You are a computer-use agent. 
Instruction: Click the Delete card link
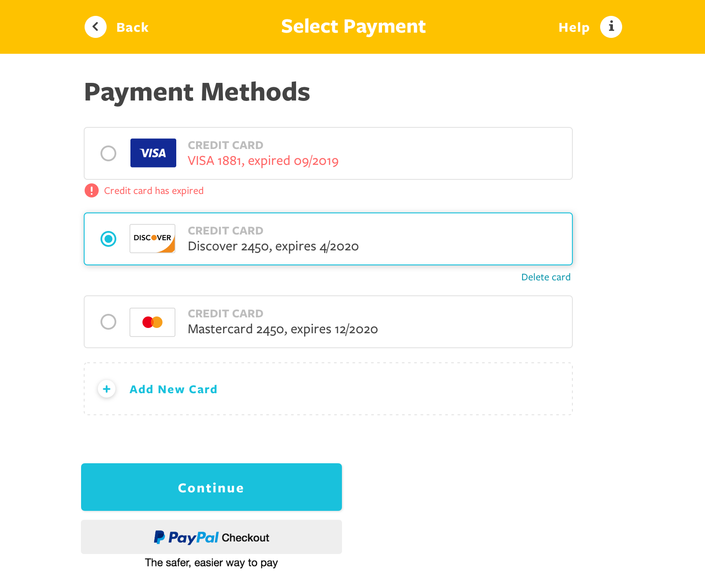click(x=545, y=277)
